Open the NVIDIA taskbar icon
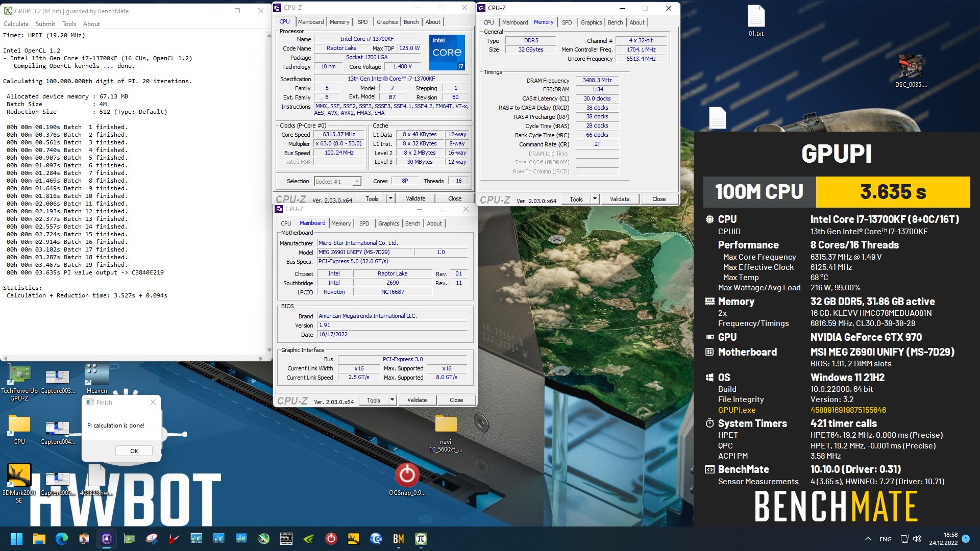Image resolution: width=980 pixels, height=551 pixels. [309, 539]
